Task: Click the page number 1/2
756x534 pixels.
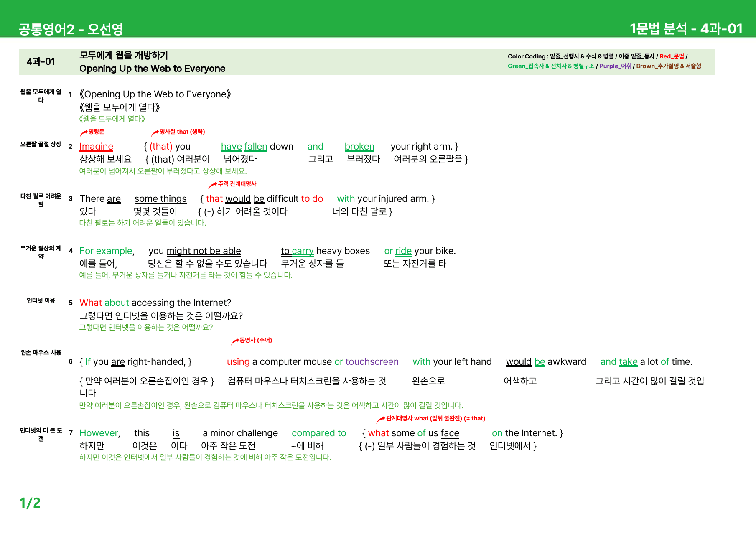Action: [30, 503]
